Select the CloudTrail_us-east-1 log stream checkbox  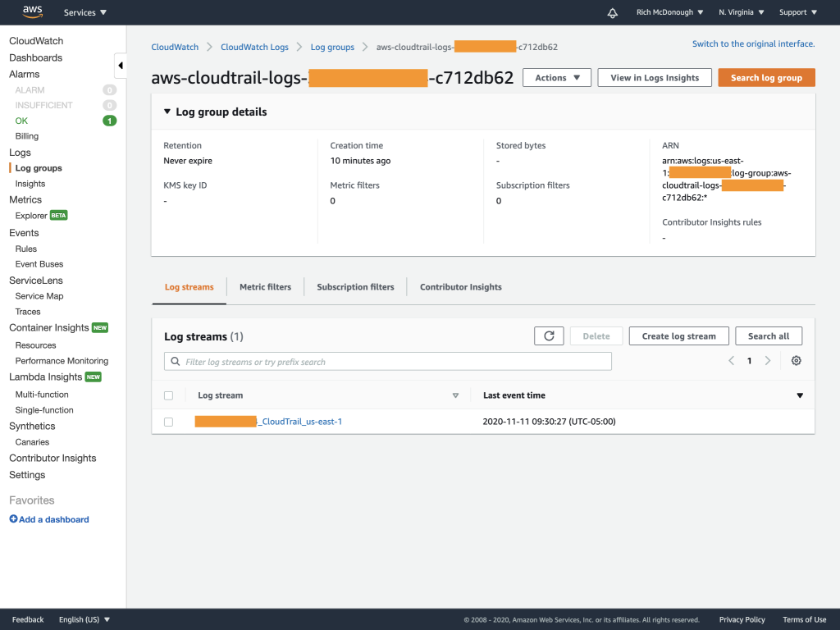point(169,421)
